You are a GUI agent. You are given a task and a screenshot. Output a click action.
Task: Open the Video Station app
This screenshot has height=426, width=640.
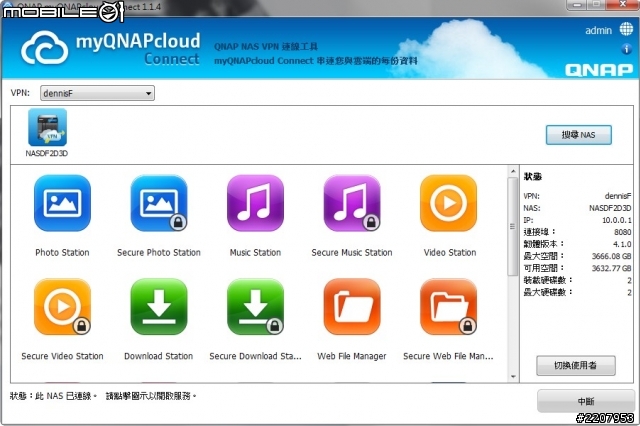click(x=448, y=203)
